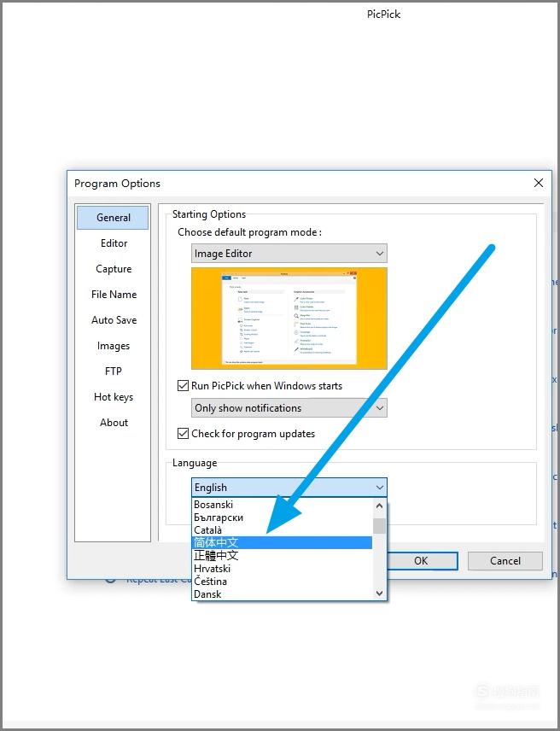This screenshot has height=731, width=560.
Task: Select the General category
Action: click(x=113, y=218)
